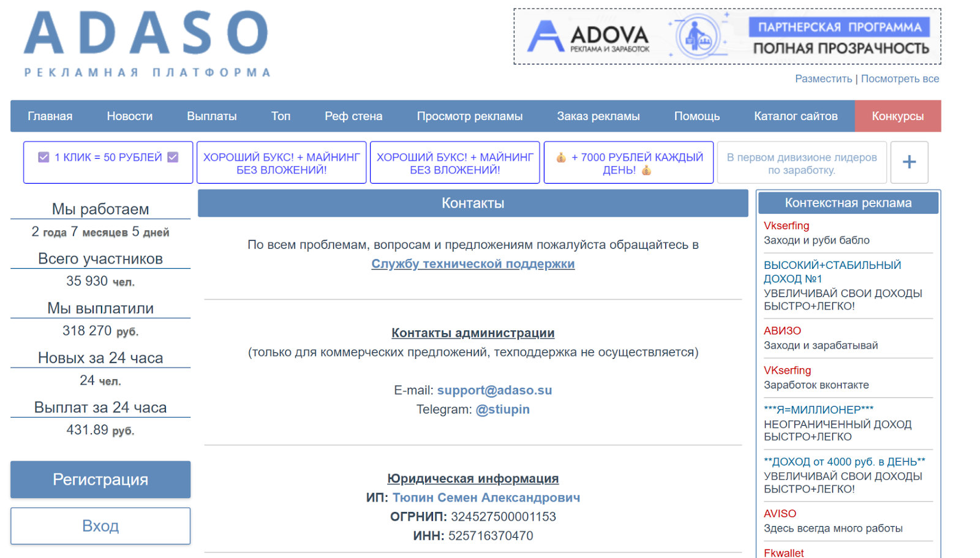Screen dimensions: 980x558
Task: Click the 'Новых за 24 часа' stat label
Action: tap(100, 358)
